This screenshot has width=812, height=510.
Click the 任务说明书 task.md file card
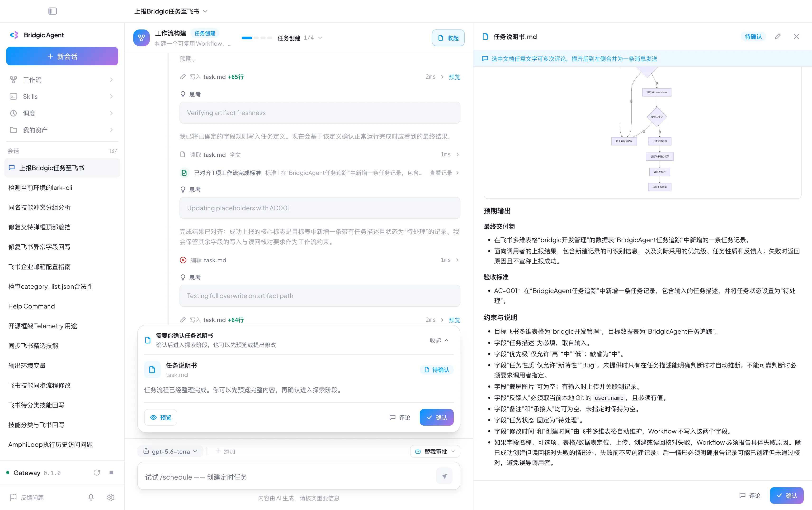298,370
